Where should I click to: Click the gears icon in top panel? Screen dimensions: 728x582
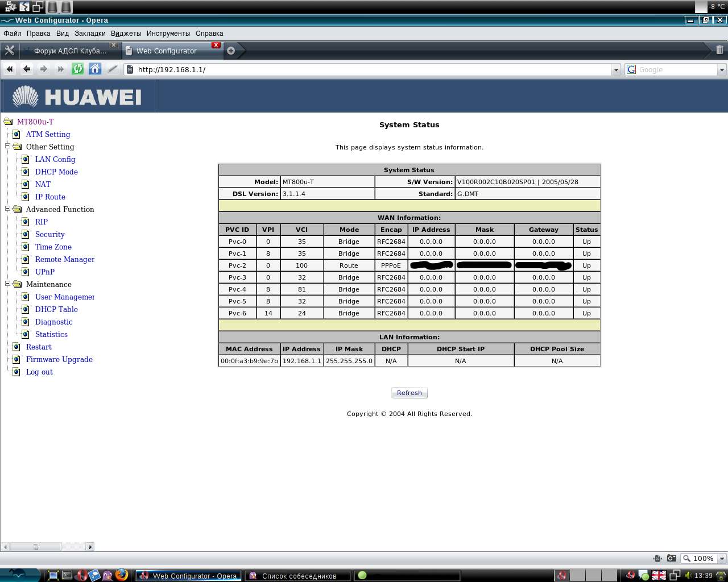tap(11, 7)
